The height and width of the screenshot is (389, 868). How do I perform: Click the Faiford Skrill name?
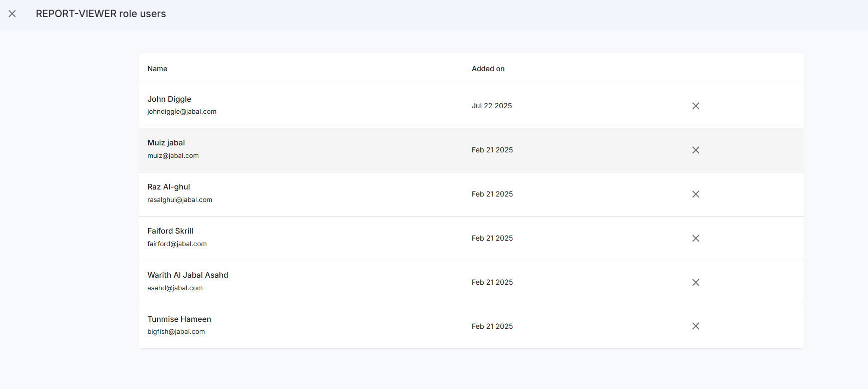(170, 231)
